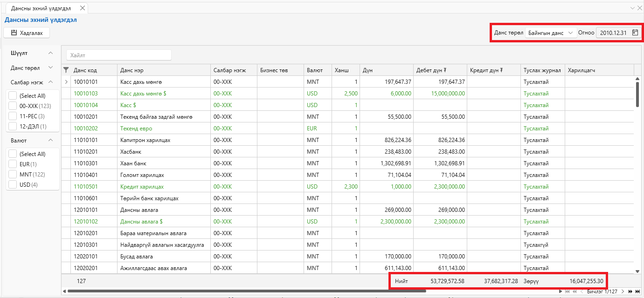This screenshot has height=298, width=644.
Task: Click the Хадгалах save button
Action: coord(27,33)
